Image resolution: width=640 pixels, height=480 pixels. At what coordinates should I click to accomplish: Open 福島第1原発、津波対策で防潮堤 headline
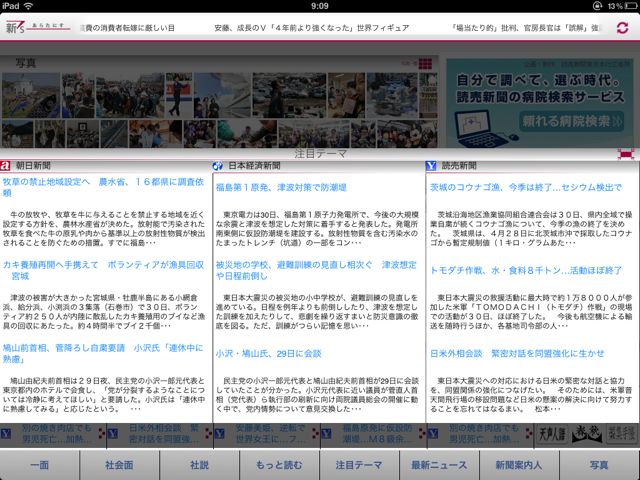coord(281,187)
